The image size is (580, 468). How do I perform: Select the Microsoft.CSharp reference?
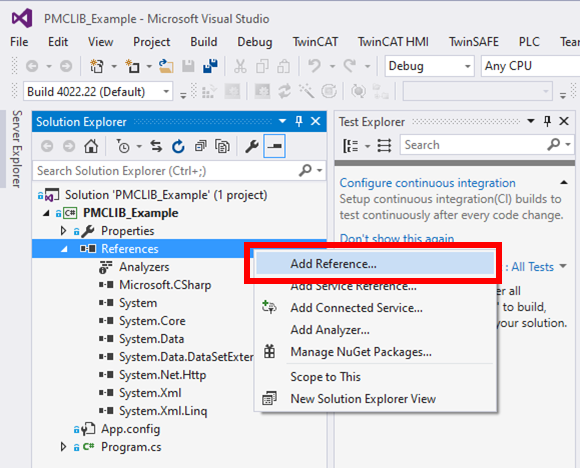tap(165, 285)
